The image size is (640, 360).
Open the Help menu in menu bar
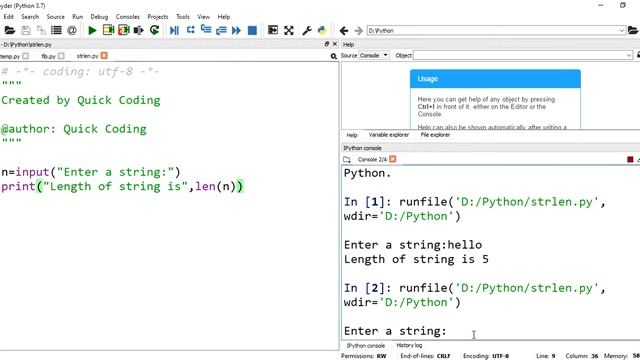224,17
